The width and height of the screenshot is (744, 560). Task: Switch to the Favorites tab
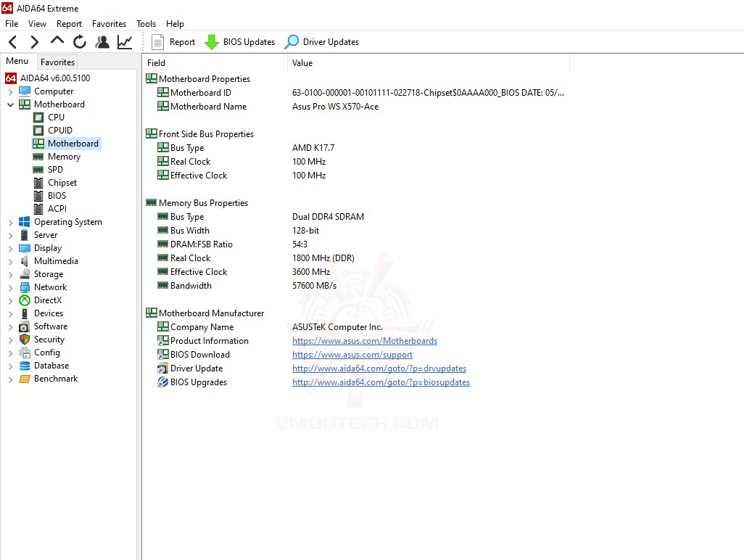57,62
